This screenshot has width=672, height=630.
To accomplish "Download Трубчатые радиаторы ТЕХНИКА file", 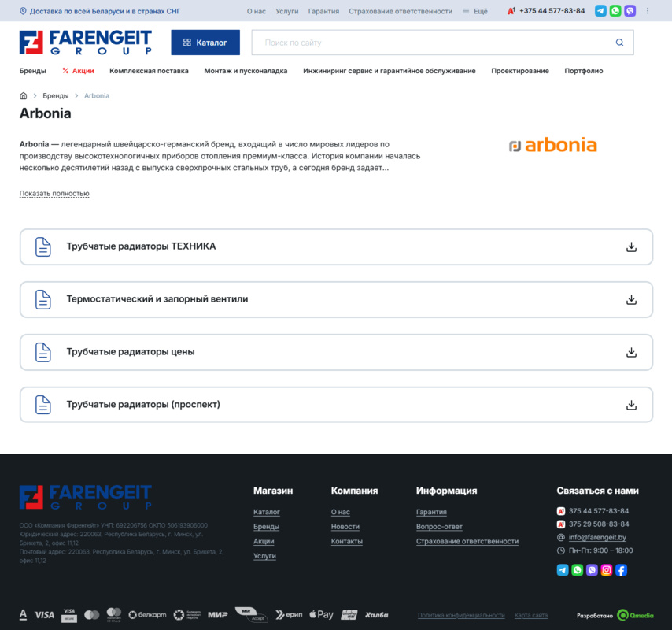I will coord(631,247).
